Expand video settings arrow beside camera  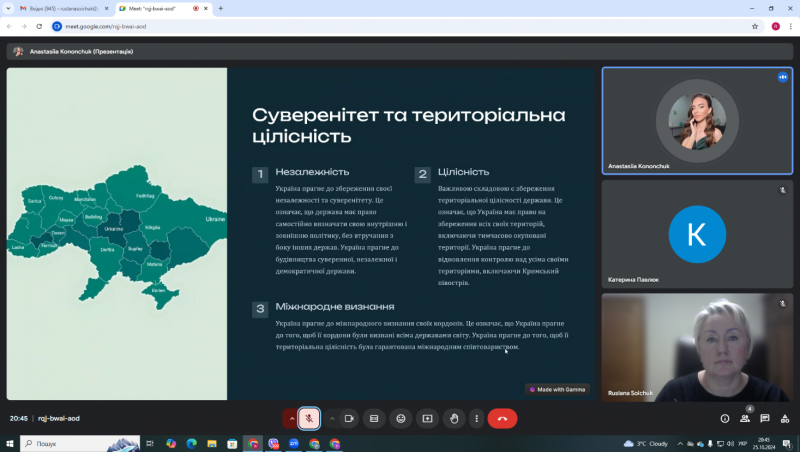click(x=332, y=418)
